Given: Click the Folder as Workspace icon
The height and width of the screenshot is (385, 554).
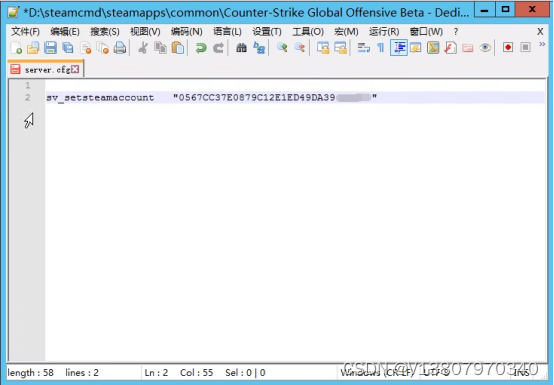Looking at the screenshot, I should tap(468, 47).
